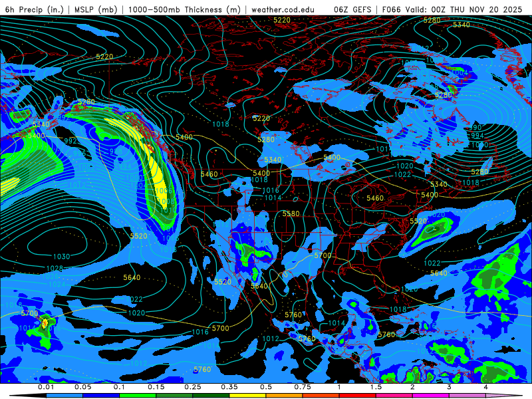Click the yellow 0.35–0.5 legend swatch
Screen dimensions: 532x399
247,396
